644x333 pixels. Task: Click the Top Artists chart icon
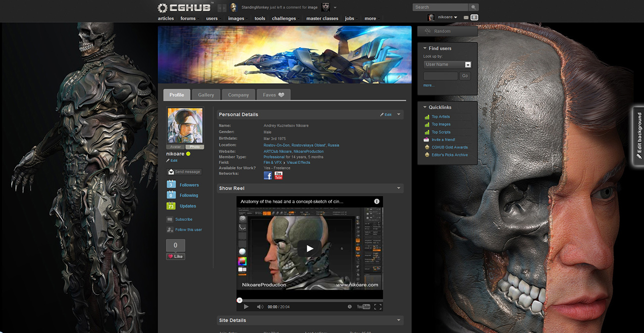click(427, 117)
